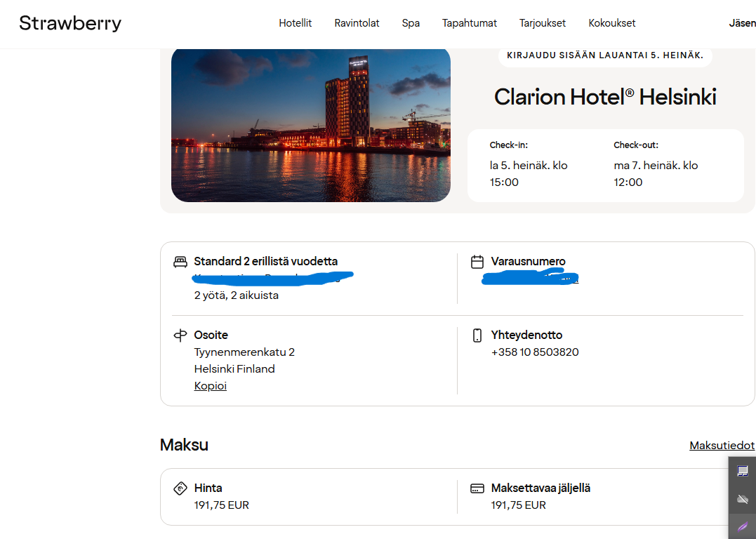The image size is (756, 539).
Task: Click the Clarion Hotel night photo
Action: pyautogui.click(x=311, y=125)
